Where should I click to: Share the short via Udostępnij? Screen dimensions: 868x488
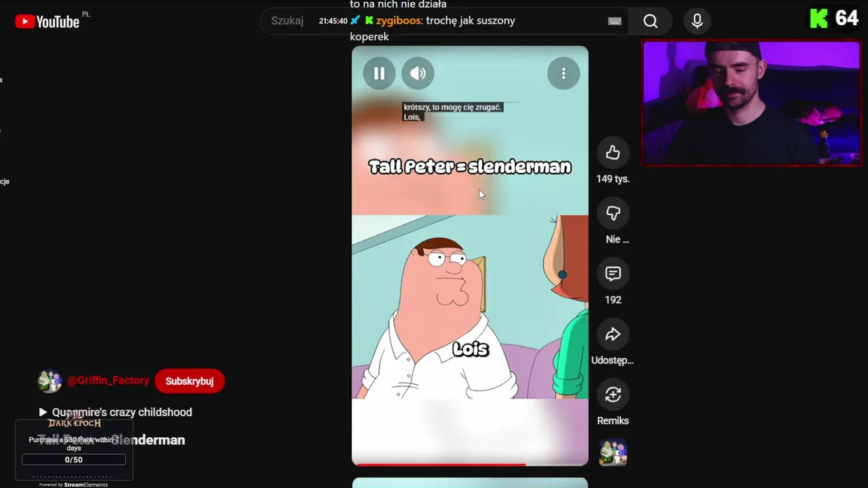point(613,334)
